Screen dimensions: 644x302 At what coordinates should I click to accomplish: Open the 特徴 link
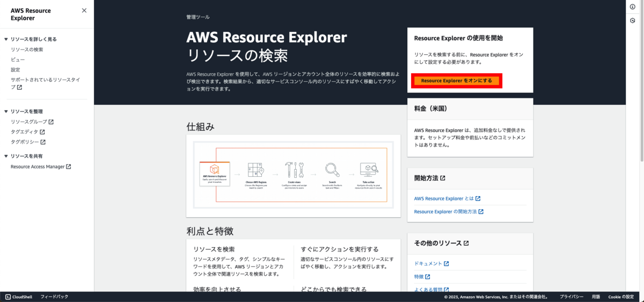click(x=422, y=277)
